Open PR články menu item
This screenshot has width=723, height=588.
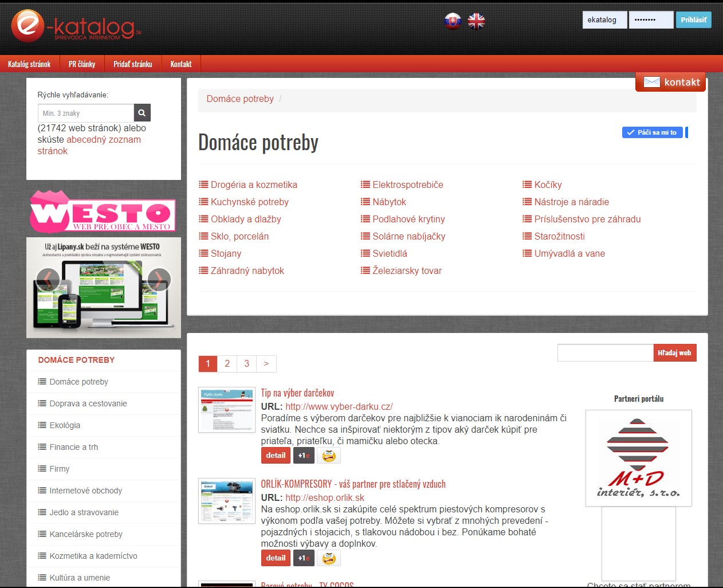pos(82,64)
